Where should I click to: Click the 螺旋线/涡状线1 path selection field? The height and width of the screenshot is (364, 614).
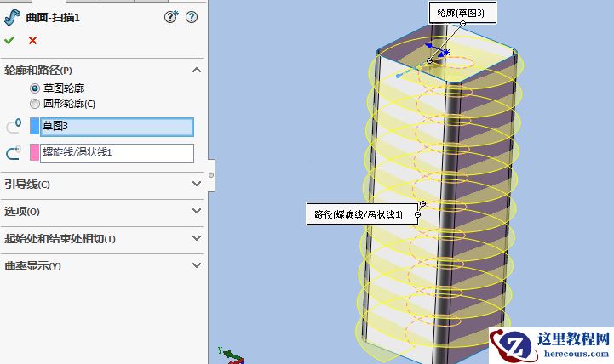(x=117, y=153)
